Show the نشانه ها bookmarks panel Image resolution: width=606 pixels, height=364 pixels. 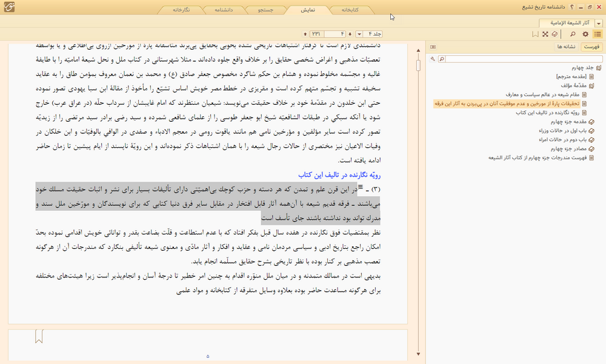pyautogui.click(x=567, y=47)
